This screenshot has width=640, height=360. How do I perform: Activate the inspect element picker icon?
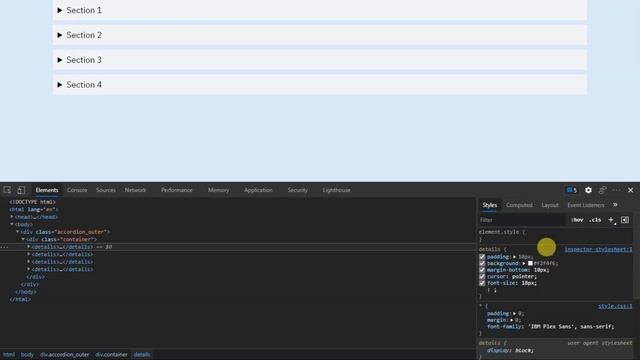pyautogui.click(x=7, y=190)
